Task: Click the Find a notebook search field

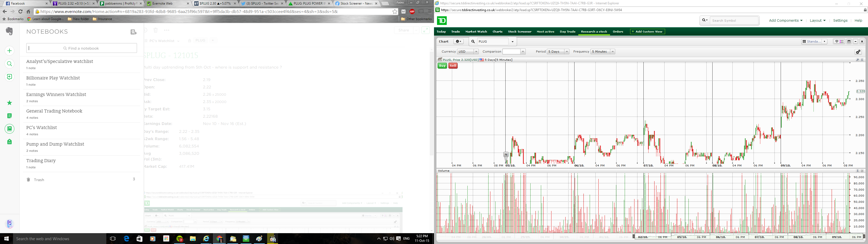Action: coord(82,48)
